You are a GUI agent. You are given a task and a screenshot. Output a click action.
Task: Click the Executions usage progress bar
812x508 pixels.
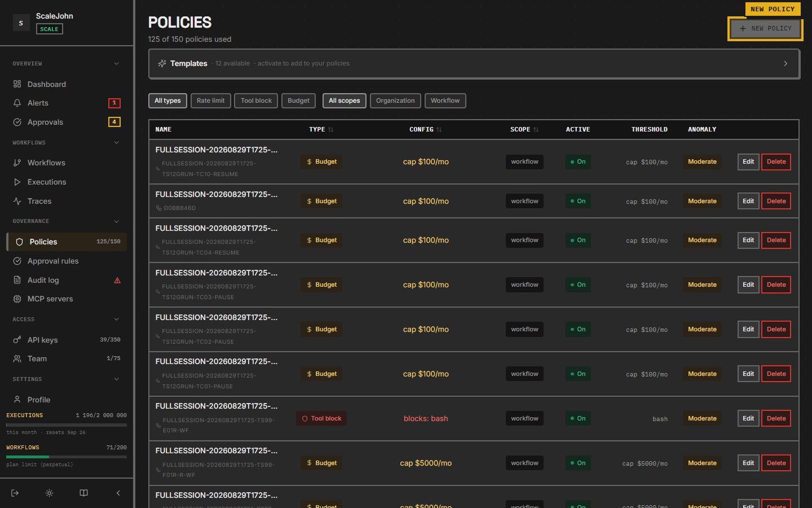67,424
